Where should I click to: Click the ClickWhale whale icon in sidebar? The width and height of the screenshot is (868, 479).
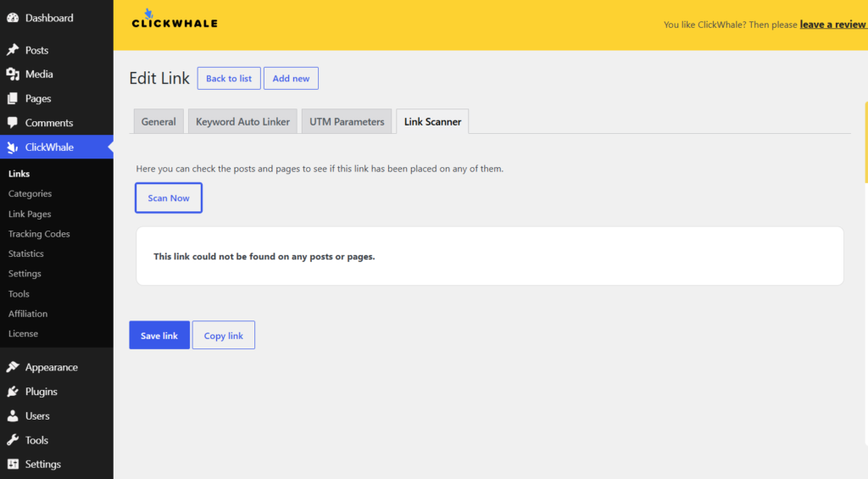(x=13, y=148)
